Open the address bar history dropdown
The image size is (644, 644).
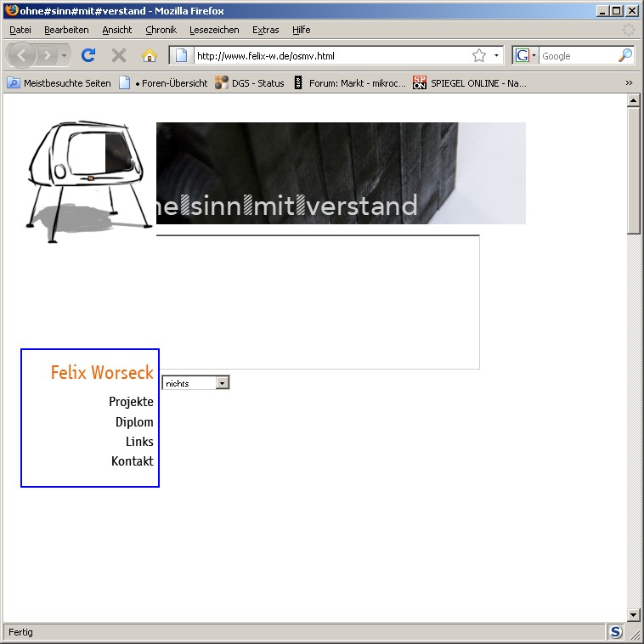[x=496, y=55]
